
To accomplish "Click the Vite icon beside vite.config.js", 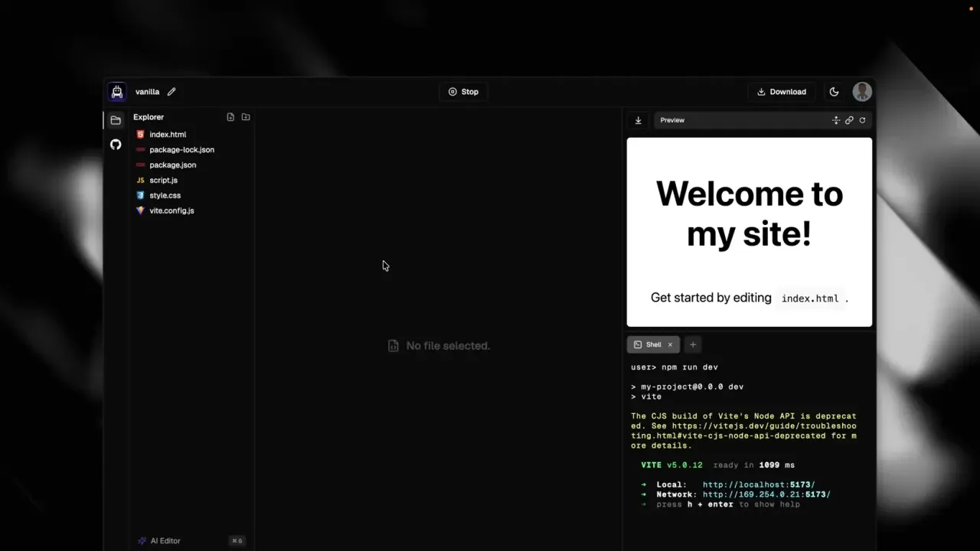I will tap(140, 210).
